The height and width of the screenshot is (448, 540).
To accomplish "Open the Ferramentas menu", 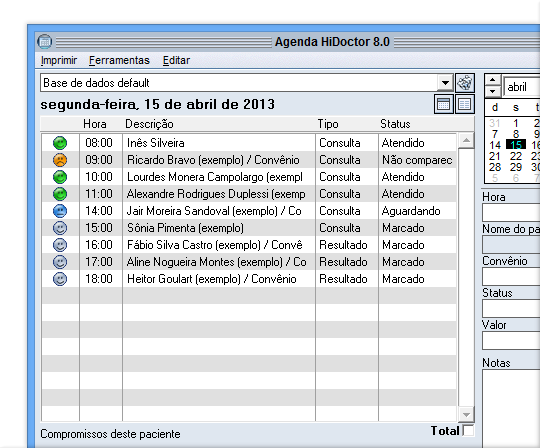I will click(x=119, y=60).
